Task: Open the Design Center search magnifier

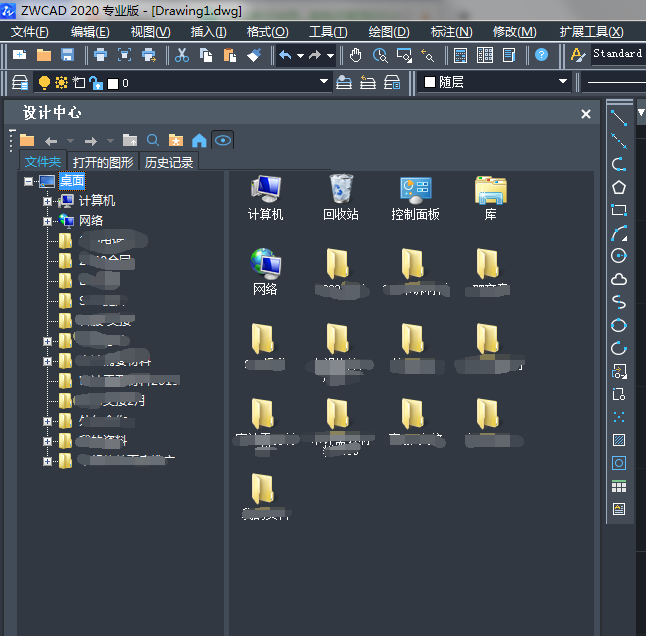Action: pyautogui.click(x=153, y=140)
